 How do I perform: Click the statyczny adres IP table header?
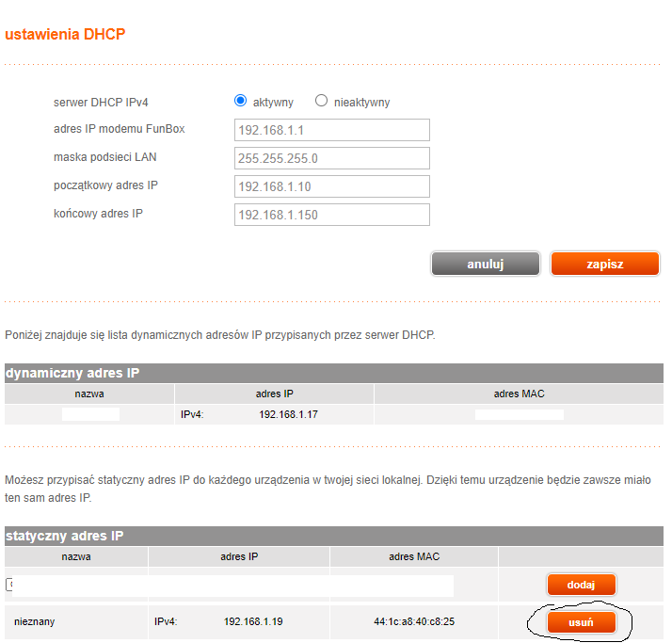coord(65,536)
